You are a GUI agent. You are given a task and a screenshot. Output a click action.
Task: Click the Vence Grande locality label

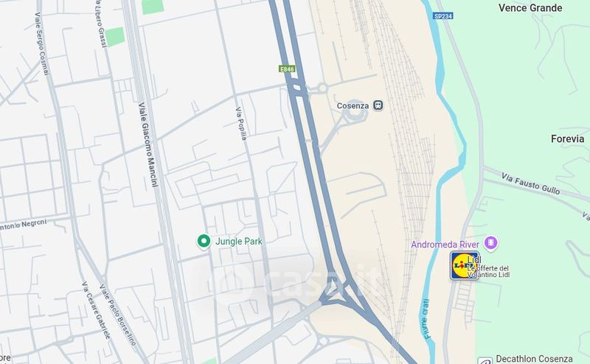tap(530, 8)
